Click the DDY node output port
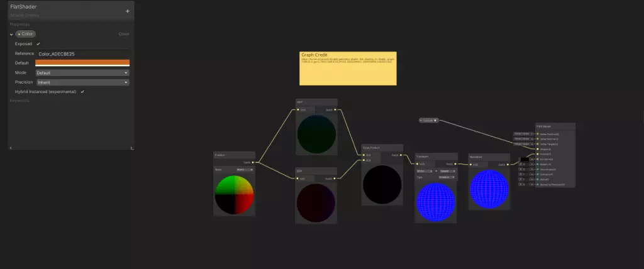Viewport: 644px width, 269px height. tap(335, 110)
